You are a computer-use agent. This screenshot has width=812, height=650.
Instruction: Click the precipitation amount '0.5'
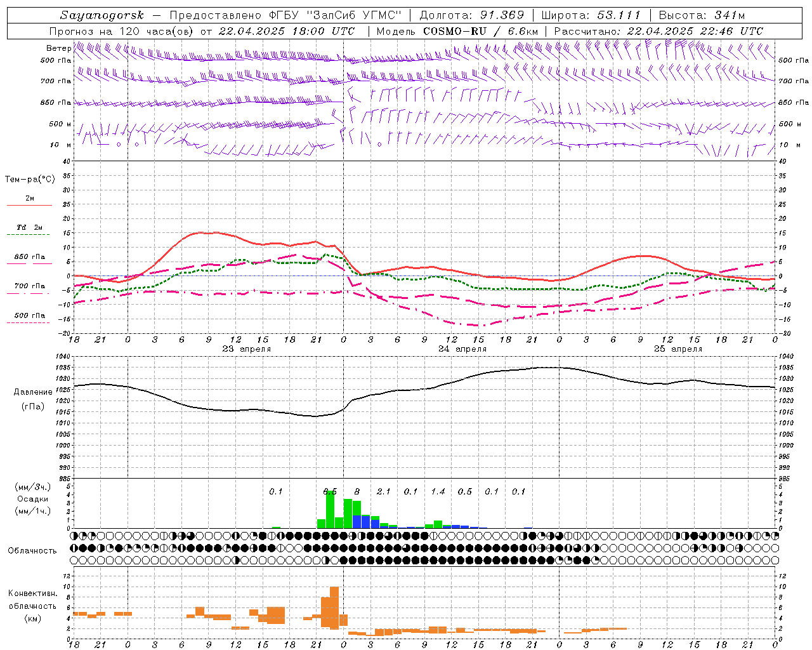(465, 491)
